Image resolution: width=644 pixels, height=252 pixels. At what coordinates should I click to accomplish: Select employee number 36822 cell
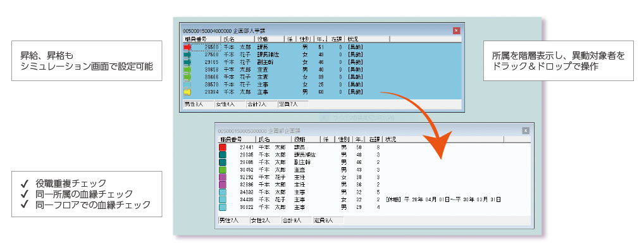point(247,207)
